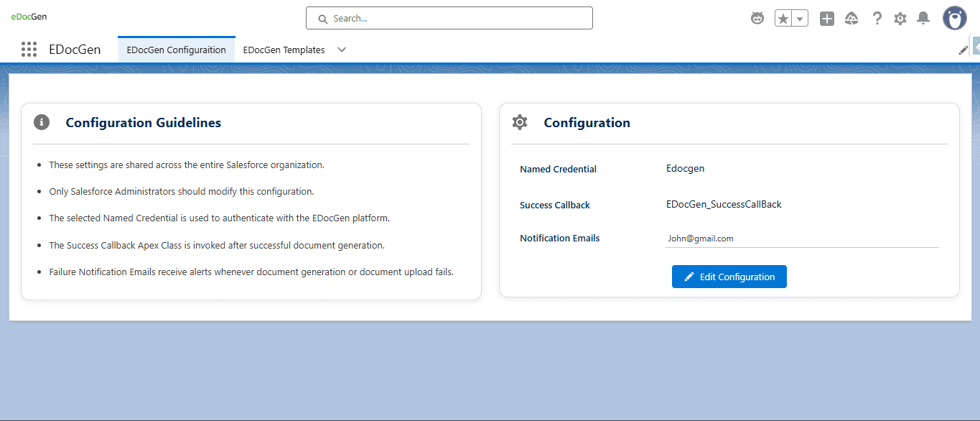Image resolution: width=980 pixels, height=421 pixels.
Task: Click the EDocGen_SuccessCallBack value
Action: (724, 204)
